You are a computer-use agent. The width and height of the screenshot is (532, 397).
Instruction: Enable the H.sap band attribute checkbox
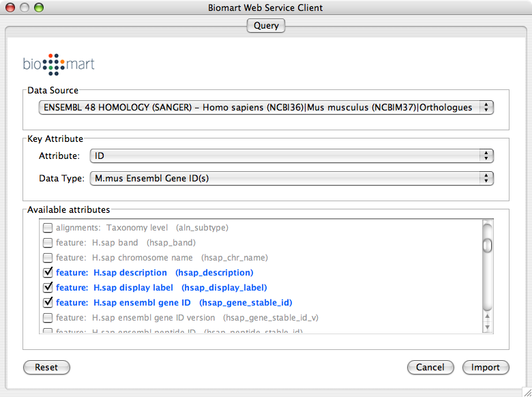48,243
